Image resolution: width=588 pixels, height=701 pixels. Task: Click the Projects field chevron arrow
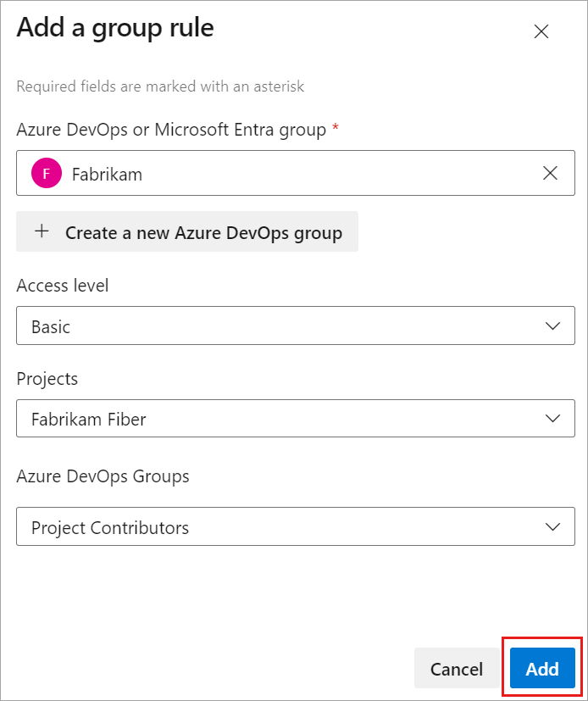pos(553,419)
